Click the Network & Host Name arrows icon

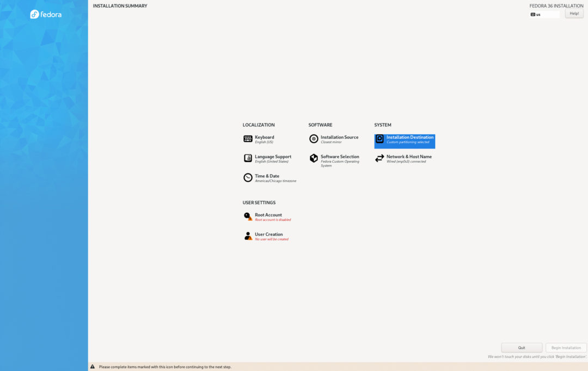click(x=379, y=158)
